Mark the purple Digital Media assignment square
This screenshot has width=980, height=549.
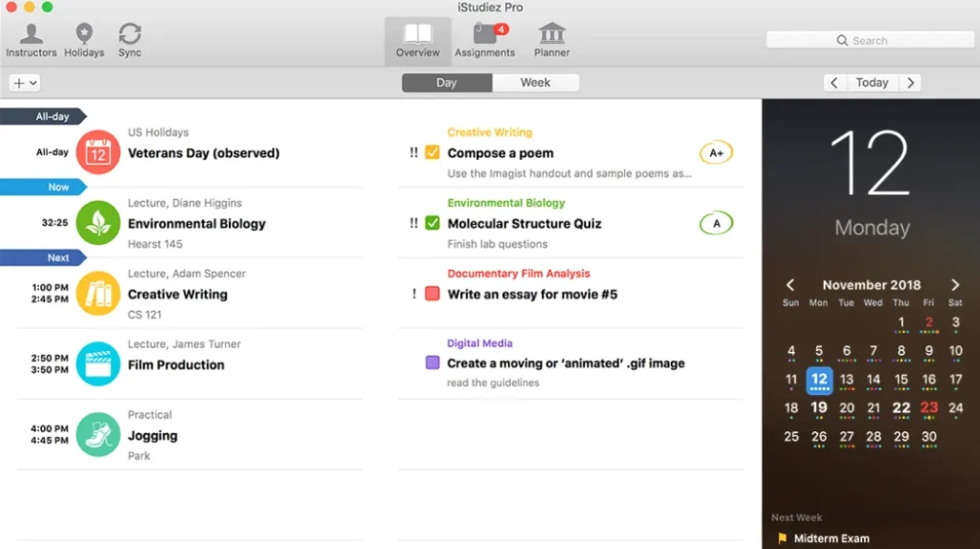[x=433, y=363]
